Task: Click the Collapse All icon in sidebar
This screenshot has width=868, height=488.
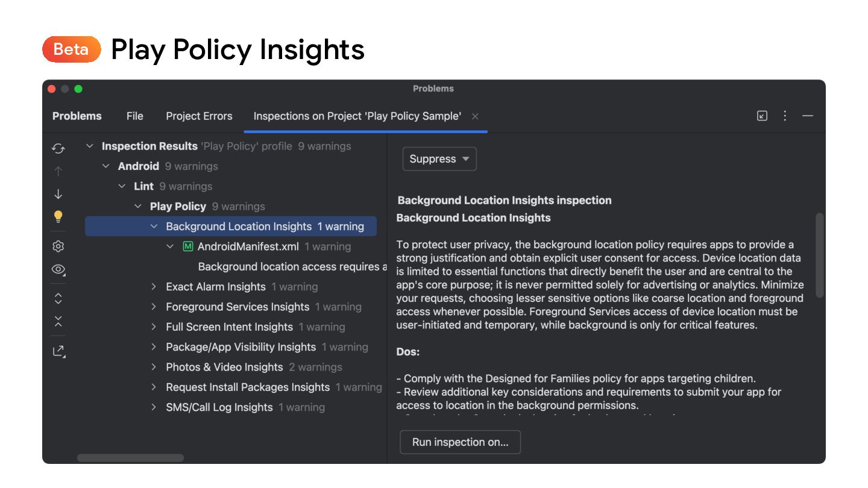Action: 58,321
